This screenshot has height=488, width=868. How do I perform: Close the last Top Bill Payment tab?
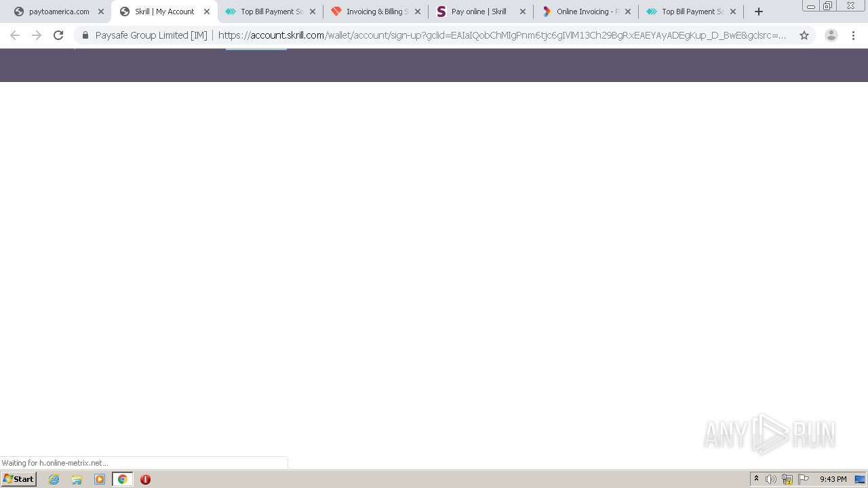coord(733,12)
